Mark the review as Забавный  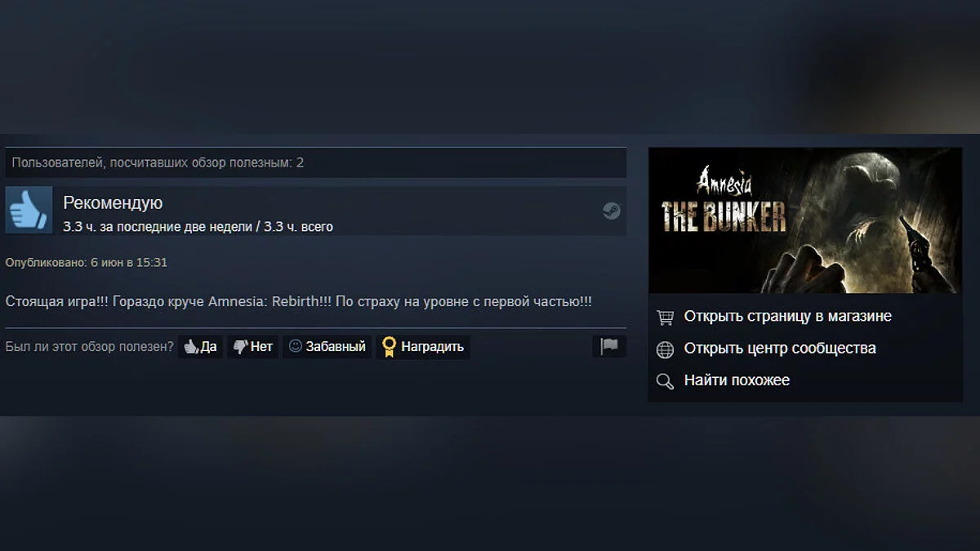pos(327,347)
